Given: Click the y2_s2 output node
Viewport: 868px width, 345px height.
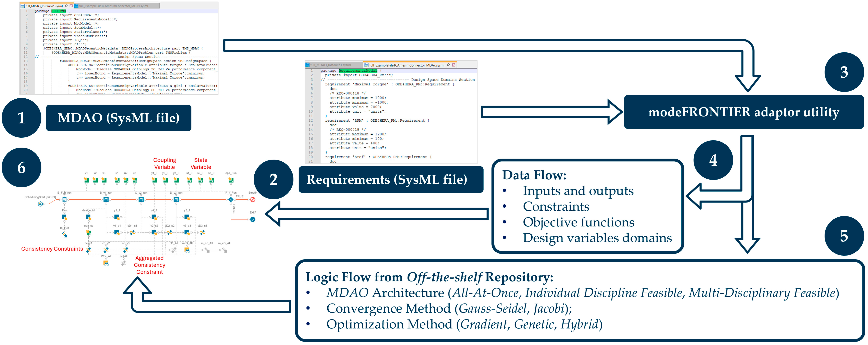Looking at the screenshot, I should click(154, 232).
